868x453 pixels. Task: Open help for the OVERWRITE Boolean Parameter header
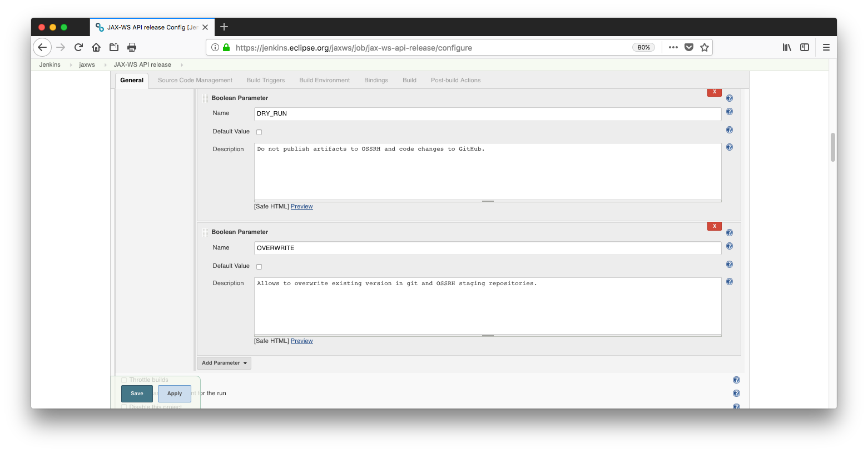(x=730, y=233)
